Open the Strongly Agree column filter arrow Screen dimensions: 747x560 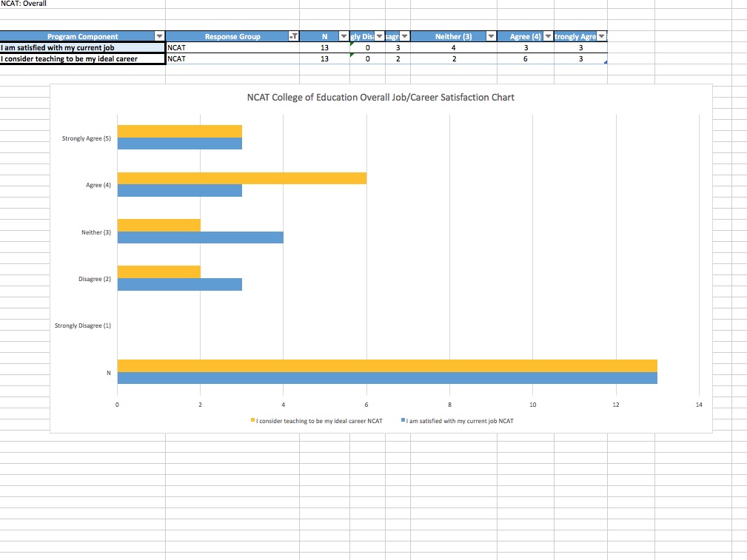(x=601, y=36)
